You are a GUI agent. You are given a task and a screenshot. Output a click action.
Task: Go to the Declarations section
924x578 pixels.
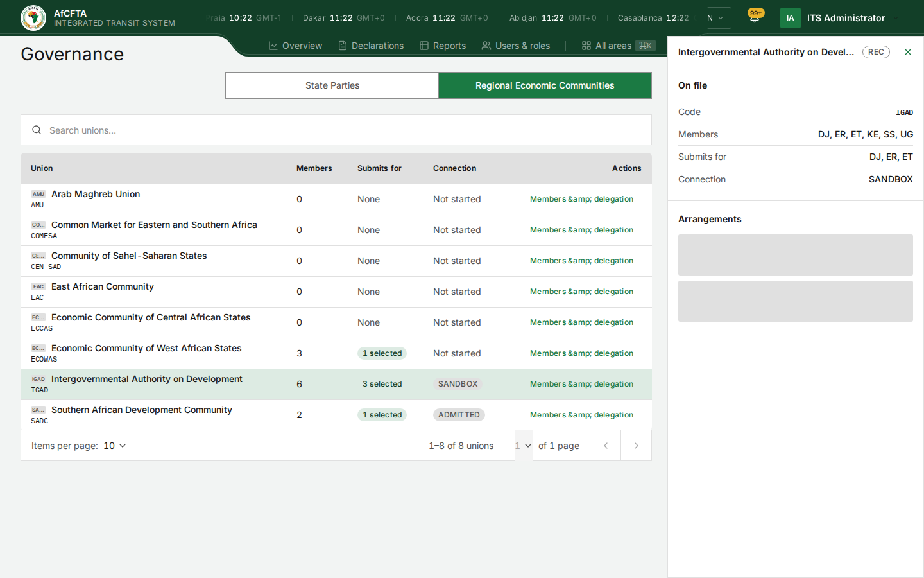tap(372, 46)
